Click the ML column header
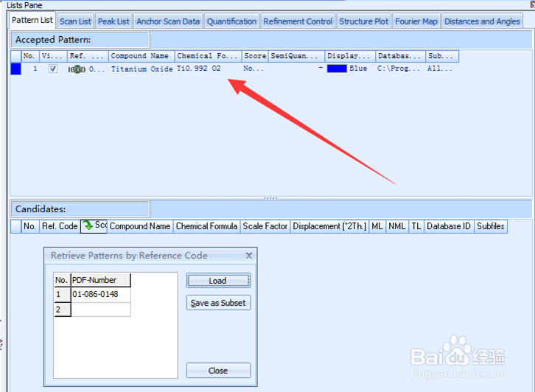This screenshot has width=535, height=392. click(377, 226)
